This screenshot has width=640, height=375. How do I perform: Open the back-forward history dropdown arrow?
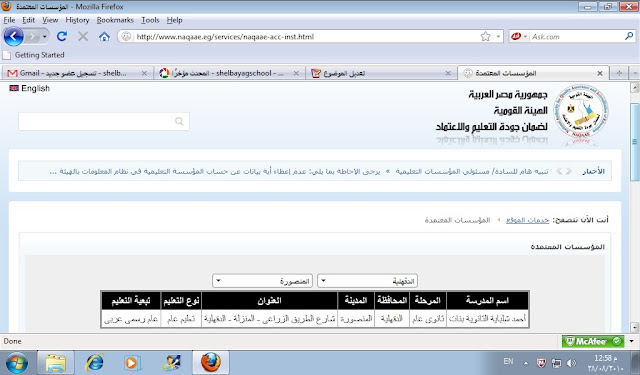tap(45, 37)
